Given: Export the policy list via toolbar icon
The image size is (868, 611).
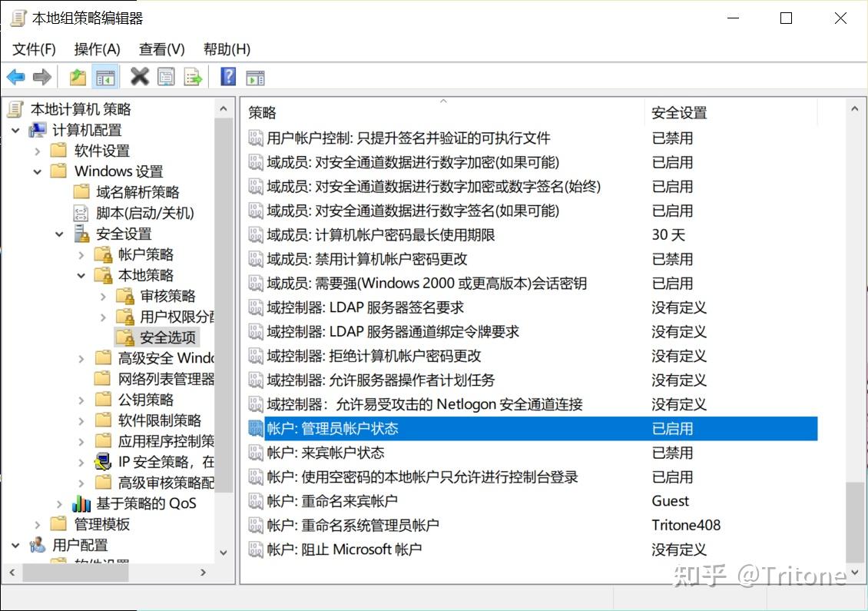Looking at the screenshot, I should (194, 76).
